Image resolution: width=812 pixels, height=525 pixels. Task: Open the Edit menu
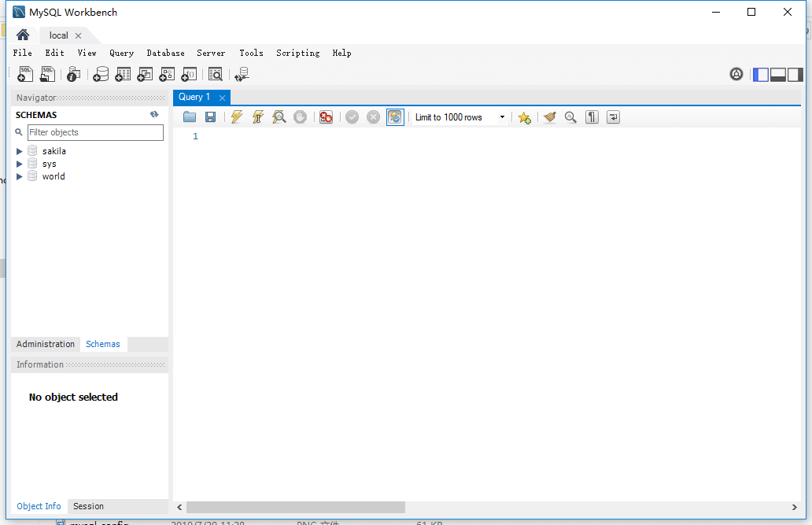(x=54, y=53)
